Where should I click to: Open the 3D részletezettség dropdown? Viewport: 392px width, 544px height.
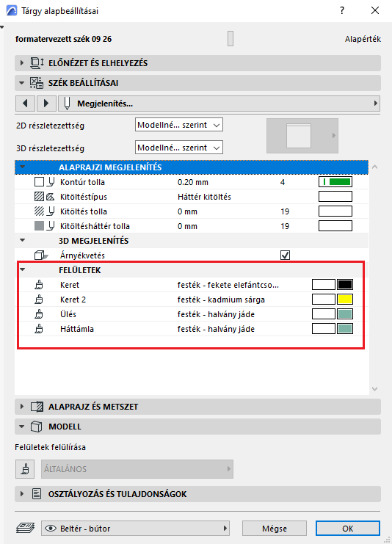pyautogui.click(x=179, y=148)
